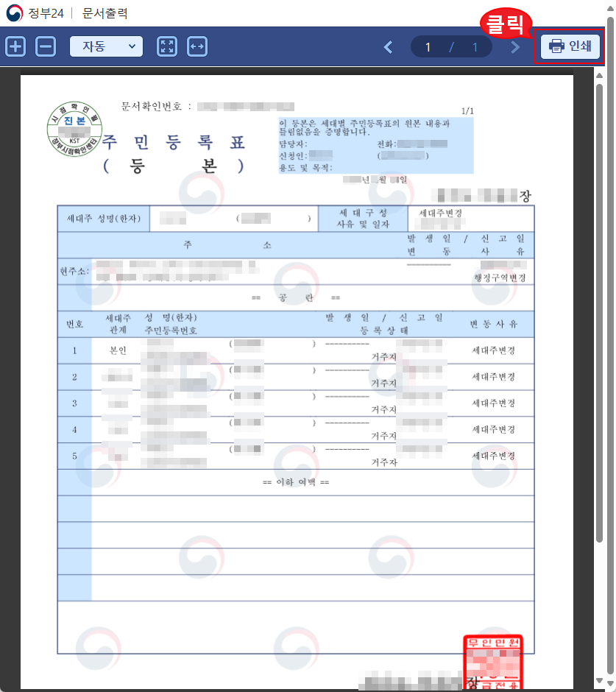Click the 담당자 label in notice box

pos(293,144)
